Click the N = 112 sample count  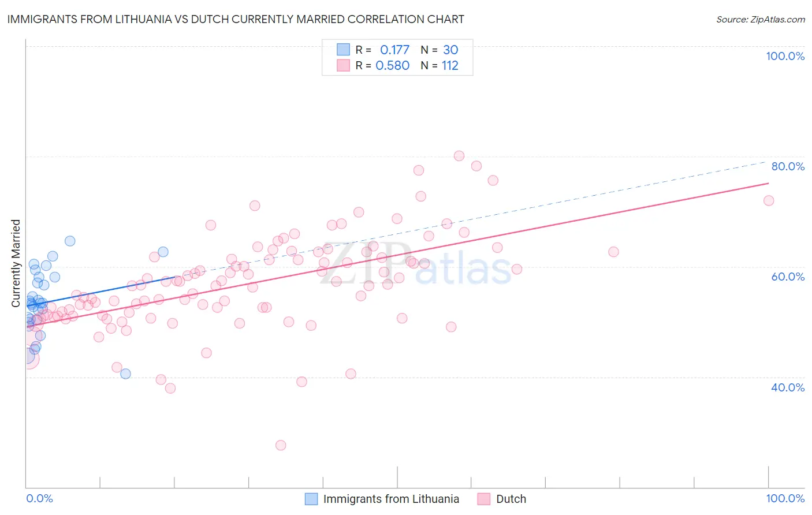pyautogui.click(x=439, y=65)
